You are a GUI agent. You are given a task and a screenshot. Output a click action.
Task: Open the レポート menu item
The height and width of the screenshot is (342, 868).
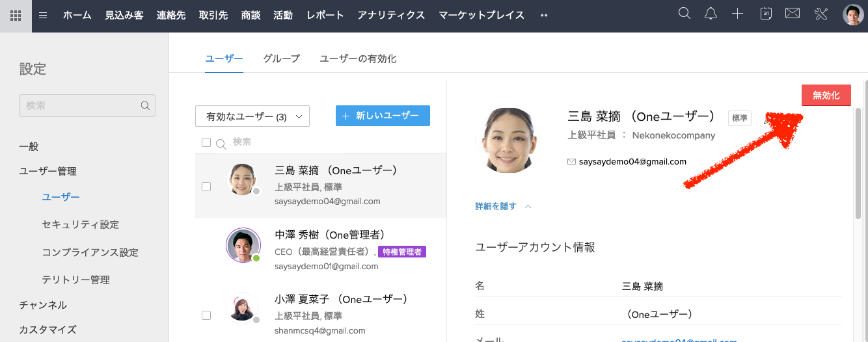tap(325, 16)
